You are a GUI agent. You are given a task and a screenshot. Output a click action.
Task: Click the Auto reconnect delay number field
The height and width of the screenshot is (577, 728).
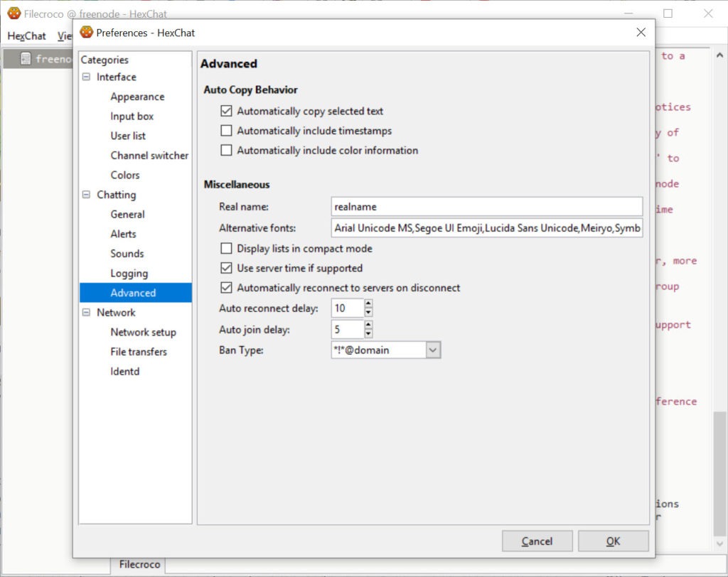[x=348, y=308]
